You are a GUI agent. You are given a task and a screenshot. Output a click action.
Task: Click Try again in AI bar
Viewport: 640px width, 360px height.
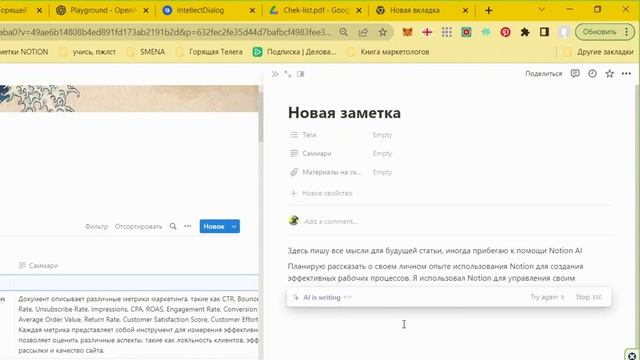547,297
